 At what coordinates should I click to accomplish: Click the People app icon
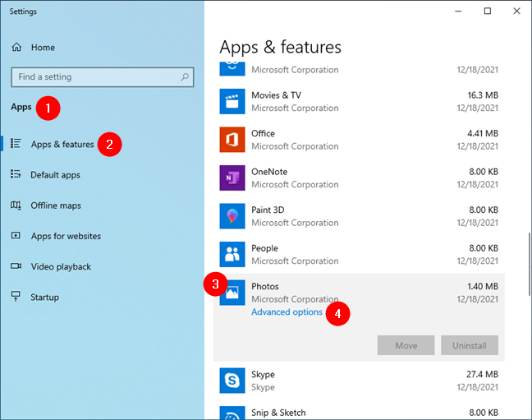coord(232,254)
